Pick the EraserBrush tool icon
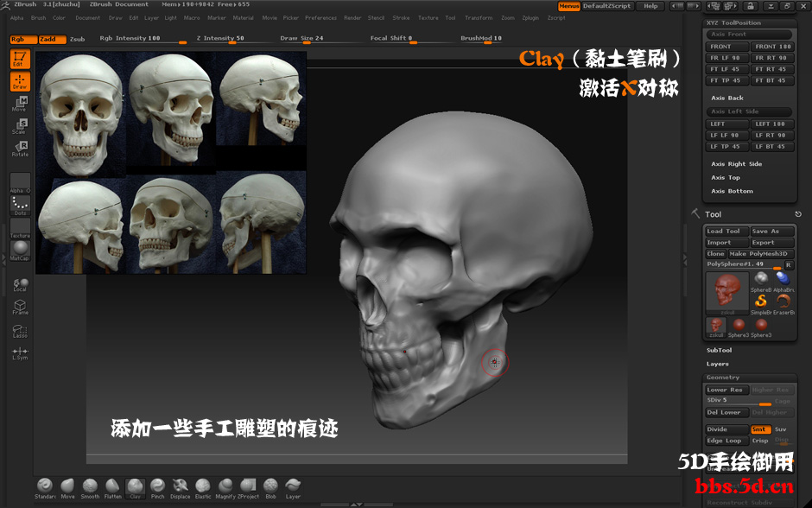 pyautogui.click(x=783, y=304)
